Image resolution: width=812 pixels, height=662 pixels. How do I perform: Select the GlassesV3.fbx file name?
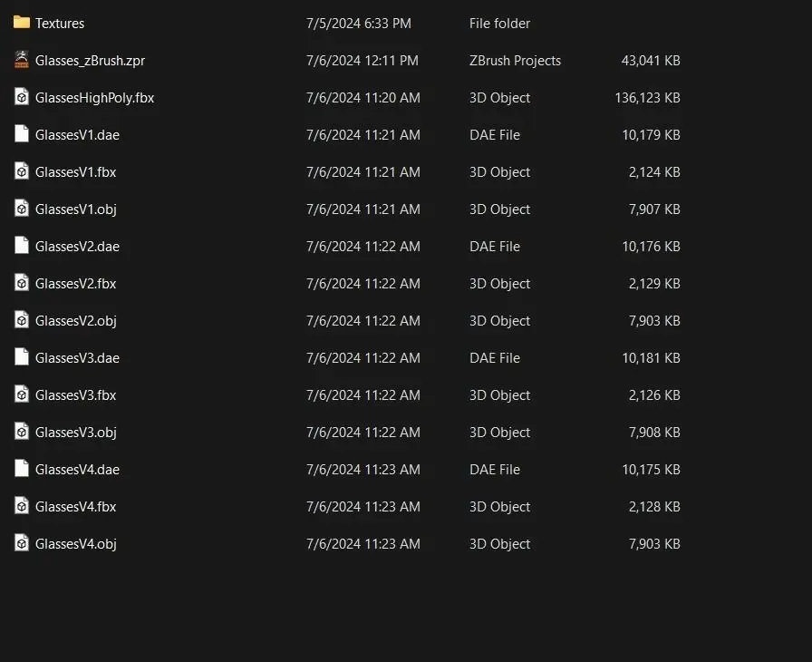click(x=76, y=394)
